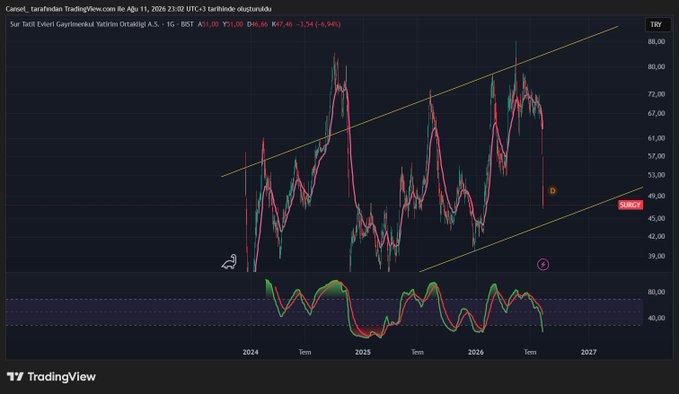This screenshot has width=679, height=394.
Task: Click the -3,54 (-6,94%) change value
Action: point(318,24)
